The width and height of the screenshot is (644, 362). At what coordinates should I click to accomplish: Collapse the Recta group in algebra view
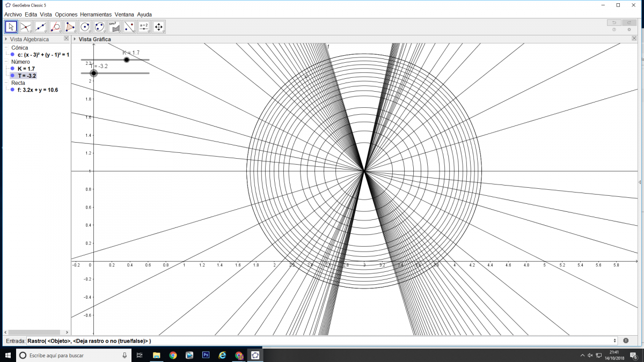coord(6,83)
